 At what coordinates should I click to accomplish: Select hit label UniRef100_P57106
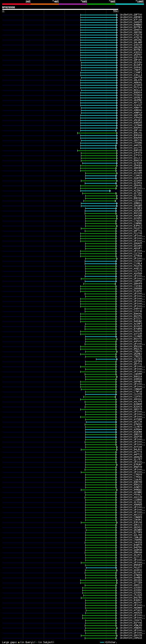tap(131, 87)
